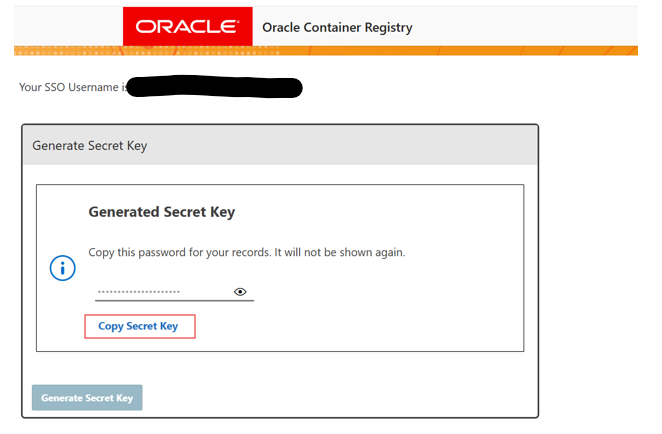Click the underline beneath the secret key
The image size is (662, 434).
(x=174, y=299)
